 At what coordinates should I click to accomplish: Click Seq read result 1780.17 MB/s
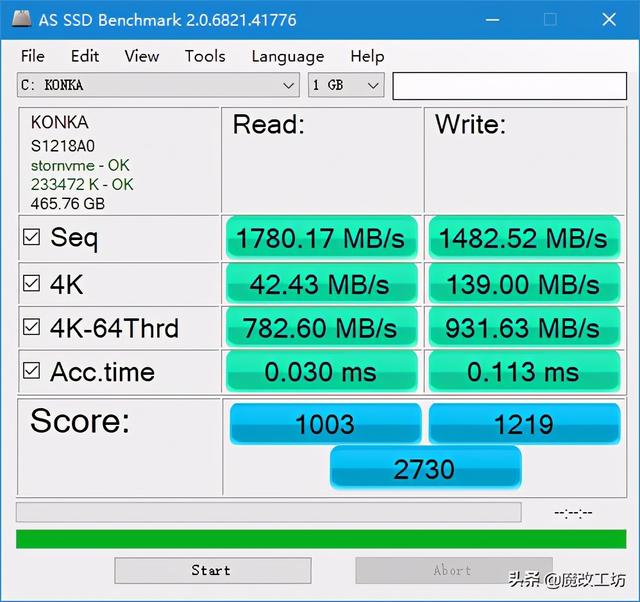(322, 238)
